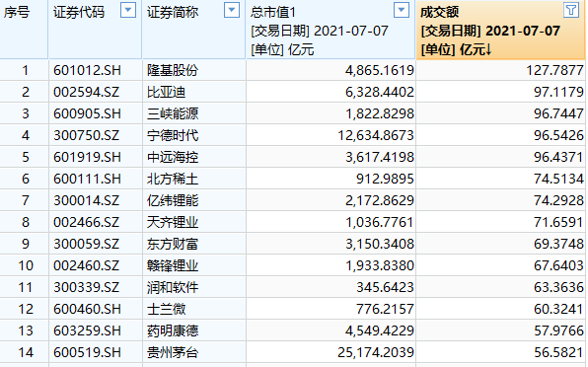Click the 成交额 sorted column header label
The height and width of the screenshot is (367, 588).
pyautogui.click(x=439, y=13)
